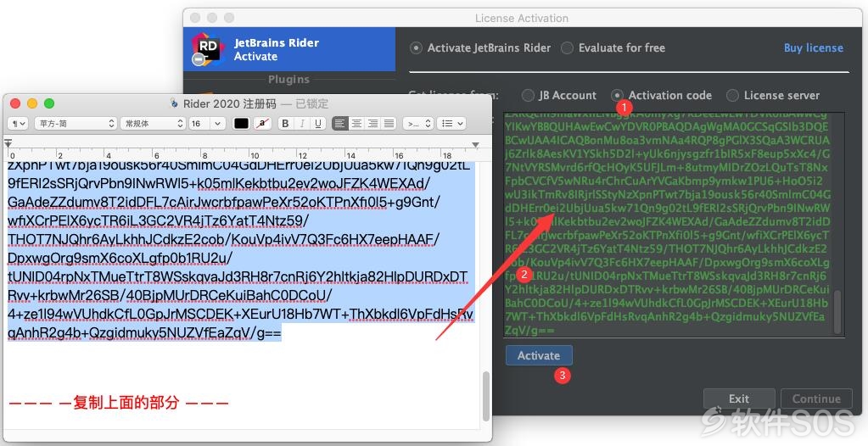Select License server radio option
Image resolution: width=868 pixels, height=446 pixels.
[732, 95]
